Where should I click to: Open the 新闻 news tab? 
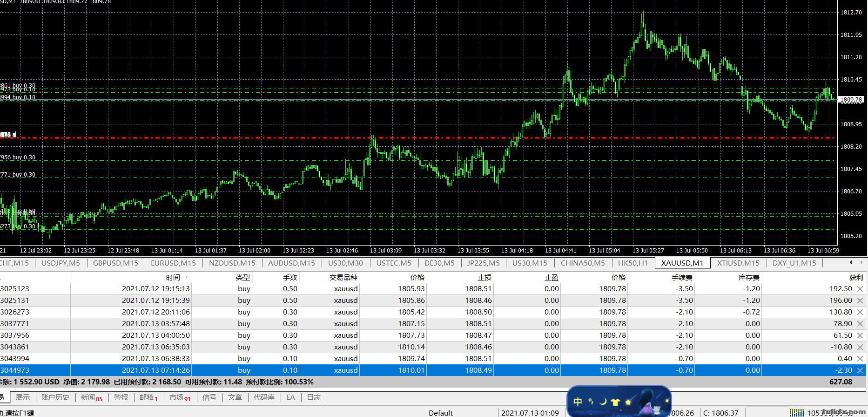[x=91, y=398]
